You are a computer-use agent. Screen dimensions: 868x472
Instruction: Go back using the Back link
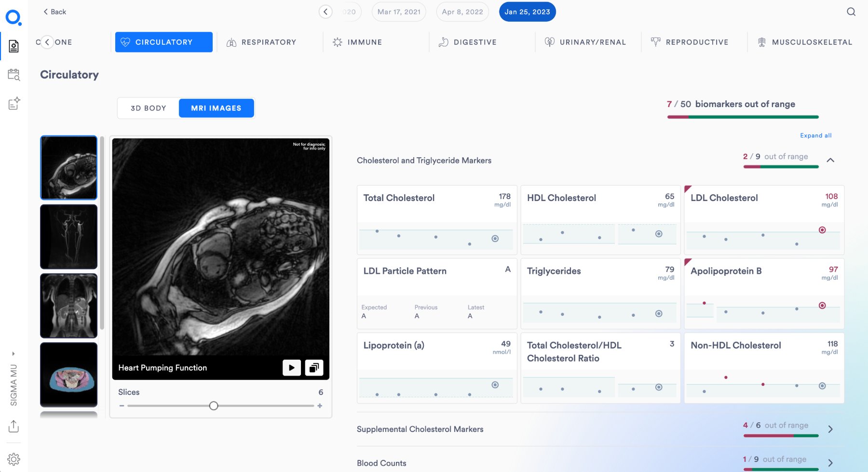click(x=54, y=12)
